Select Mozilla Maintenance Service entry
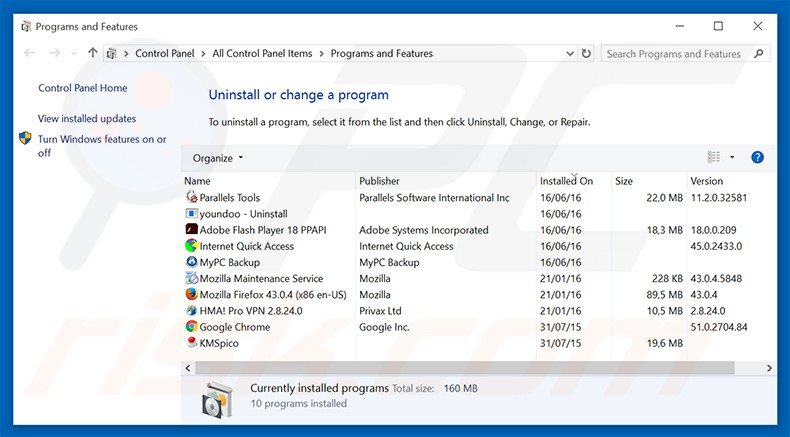Screen dimensions: 790x437 click(x=261, y=278)
